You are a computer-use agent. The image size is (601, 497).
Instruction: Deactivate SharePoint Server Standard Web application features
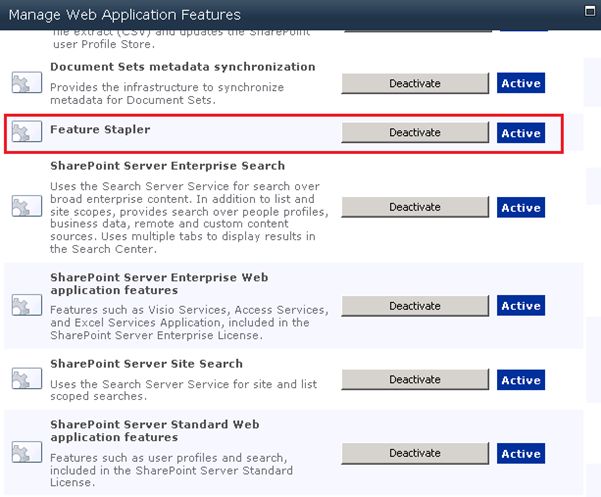tap(415, 453)
